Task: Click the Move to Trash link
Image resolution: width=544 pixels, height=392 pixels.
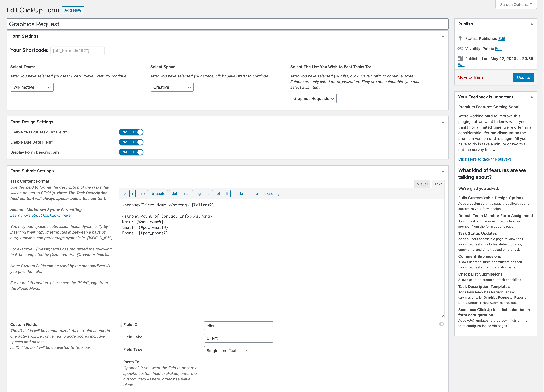Action: coord(470,77)
